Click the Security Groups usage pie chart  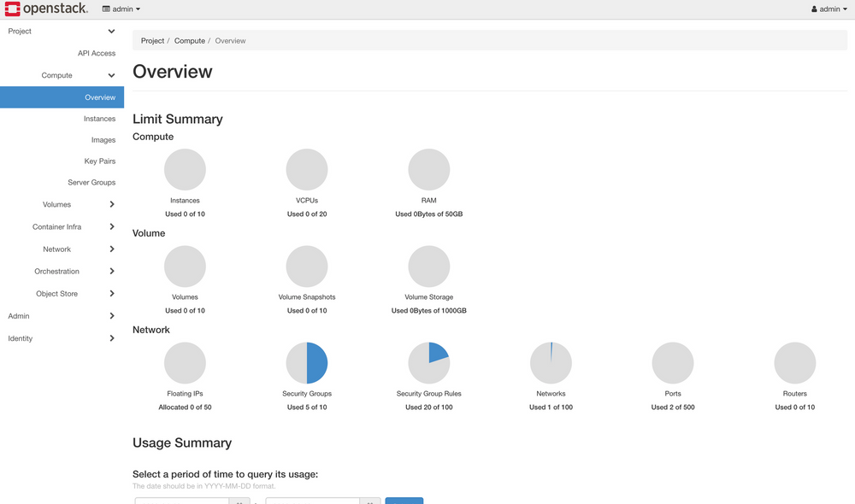307,362
